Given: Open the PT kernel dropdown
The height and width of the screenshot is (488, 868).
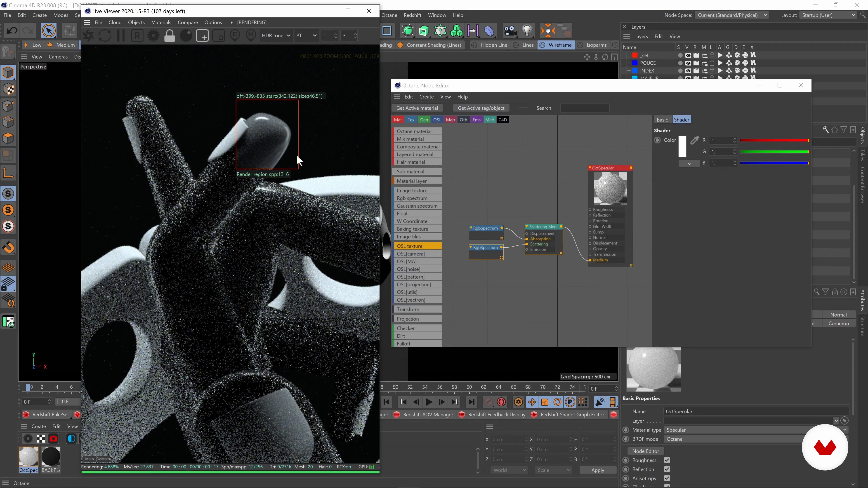Looking at the screenshot, I should 306,35.
